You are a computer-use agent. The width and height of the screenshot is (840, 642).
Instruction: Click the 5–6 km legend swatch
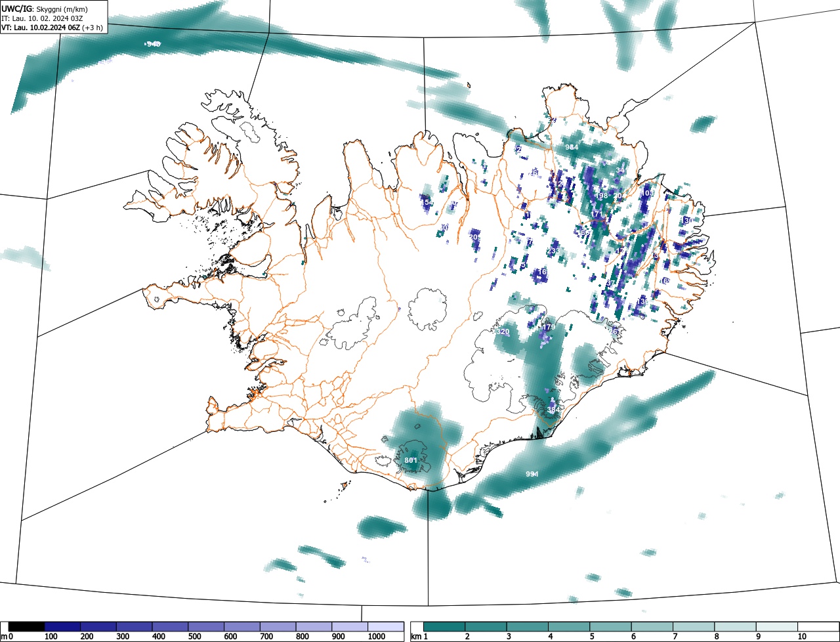(x=611, y=627)
